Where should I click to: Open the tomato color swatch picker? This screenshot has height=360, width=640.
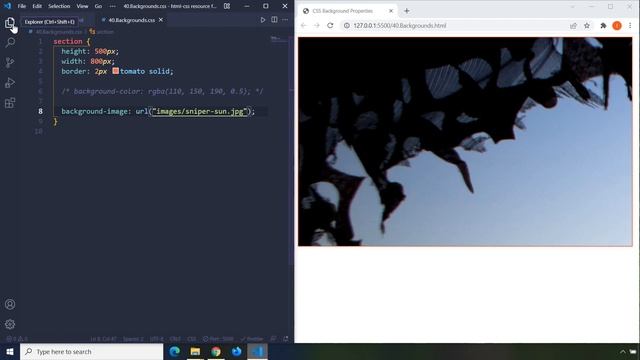116,71
